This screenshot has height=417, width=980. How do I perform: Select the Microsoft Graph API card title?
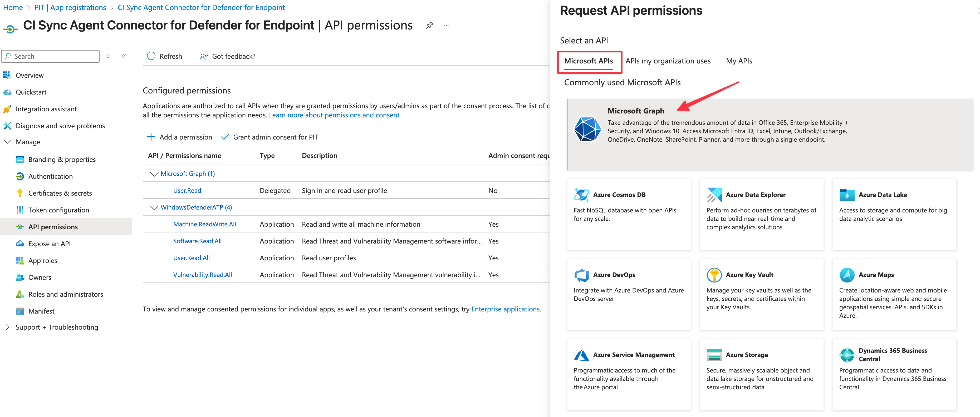[x=636, y=111]
